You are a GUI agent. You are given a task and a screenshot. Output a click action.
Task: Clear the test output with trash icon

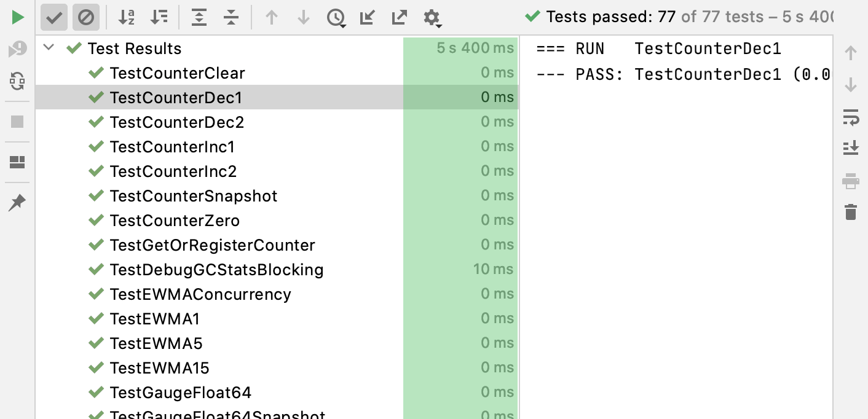click(x=851, y=211)
